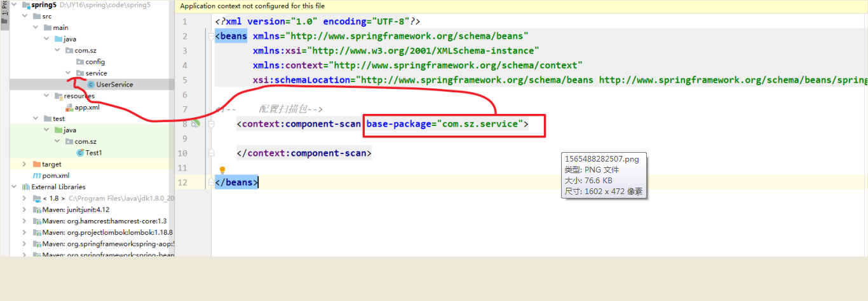Collapse the service package node

click(69, 73)
